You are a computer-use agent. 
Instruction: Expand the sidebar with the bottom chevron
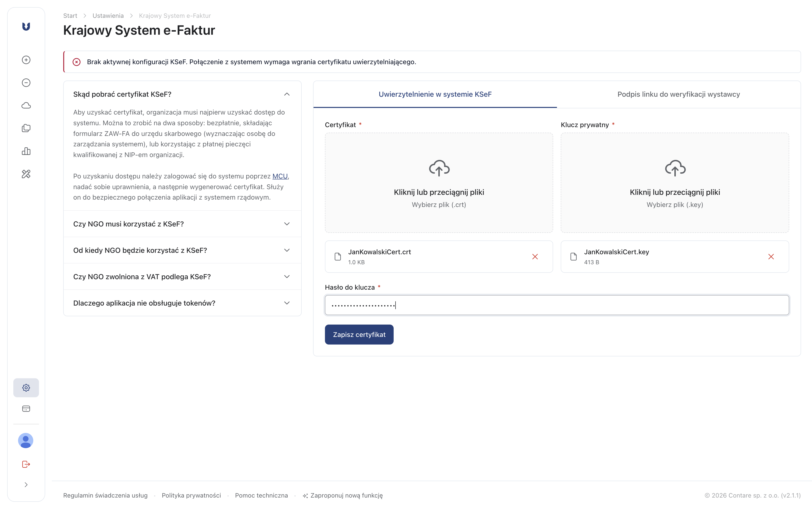pyautogui.click(x=26, y=484)
